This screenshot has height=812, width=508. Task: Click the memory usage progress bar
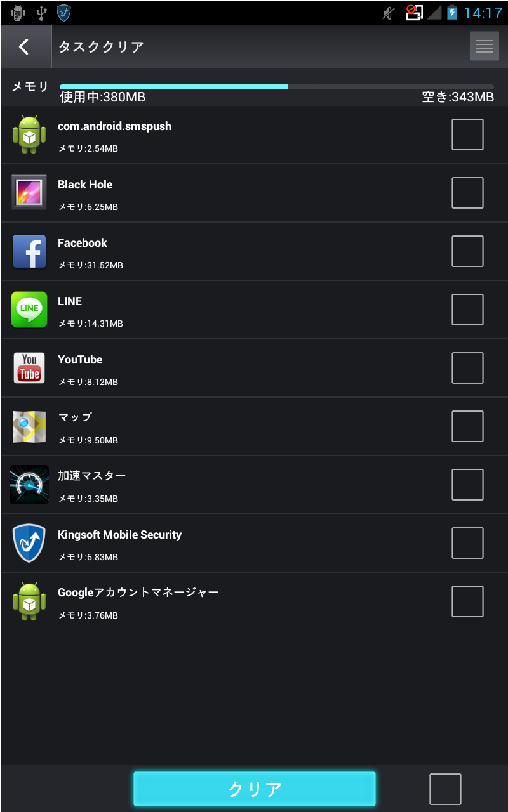[x=277, y=87]
